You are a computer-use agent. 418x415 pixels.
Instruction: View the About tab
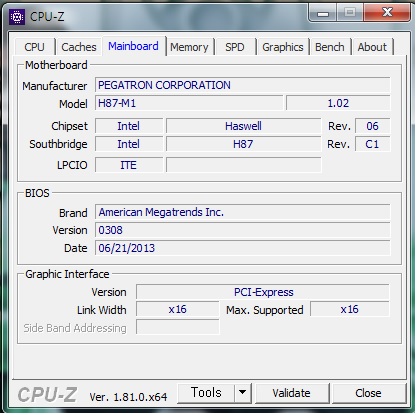pyautogui.click(x=372, y=47)
